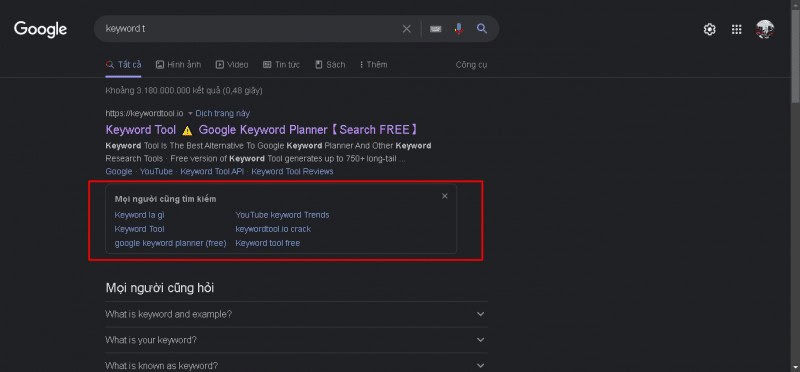Click 'Keyword Tool' related search

coord(139,229)
